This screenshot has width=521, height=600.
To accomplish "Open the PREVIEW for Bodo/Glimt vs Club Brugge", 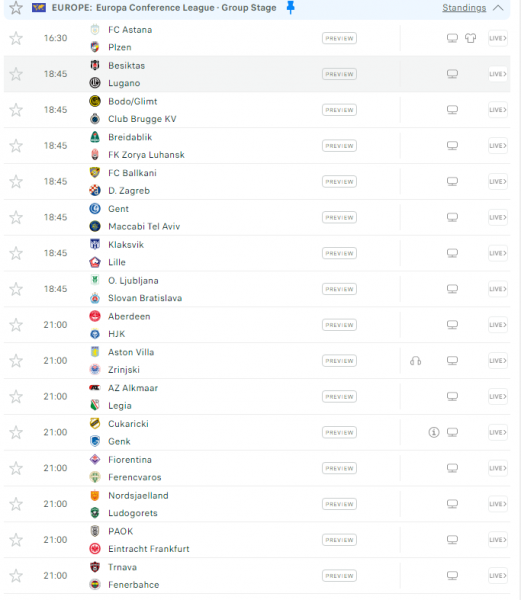I will coord(339,110).
